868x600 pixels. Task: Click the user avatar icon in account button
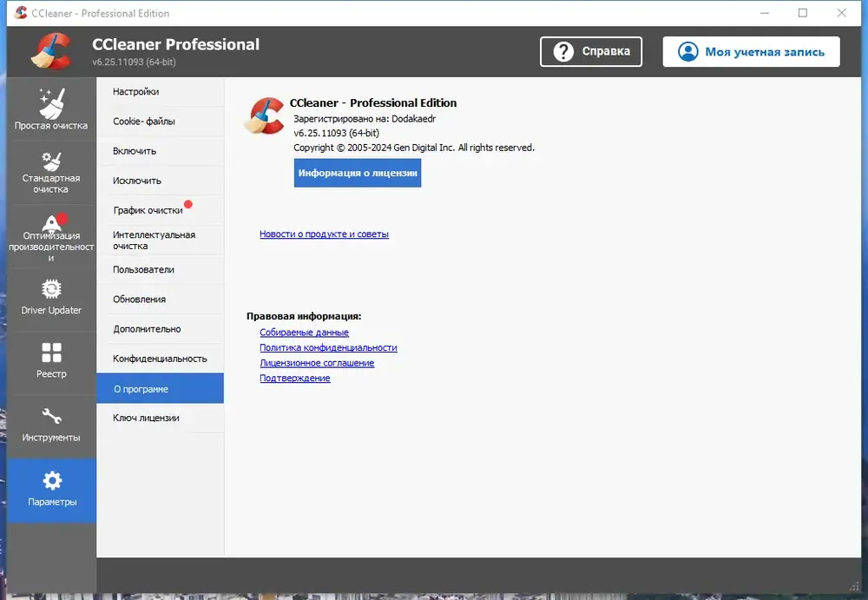coord(688,51)
